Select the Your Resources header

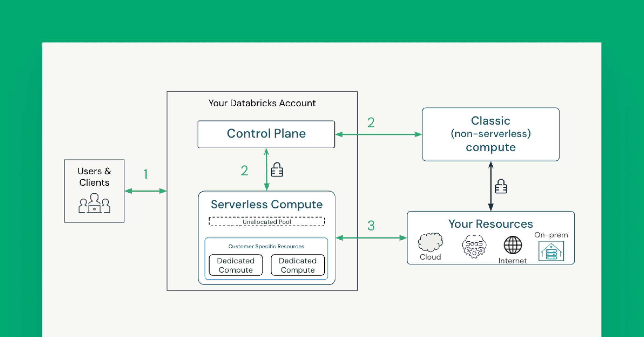click(x=491, y=224)
